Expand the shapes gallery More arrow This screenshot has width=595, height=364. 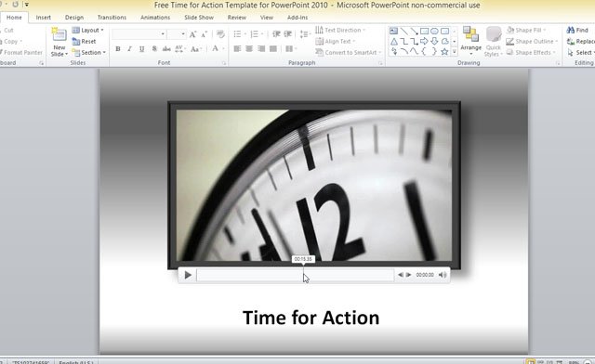click(x=455, y=52)
